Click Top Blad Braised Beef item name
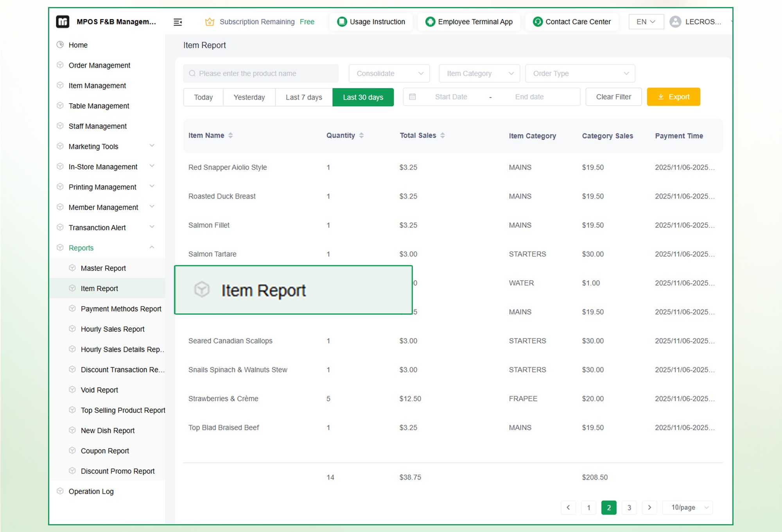This screenshot has height=532, width=782. (224, 428)
